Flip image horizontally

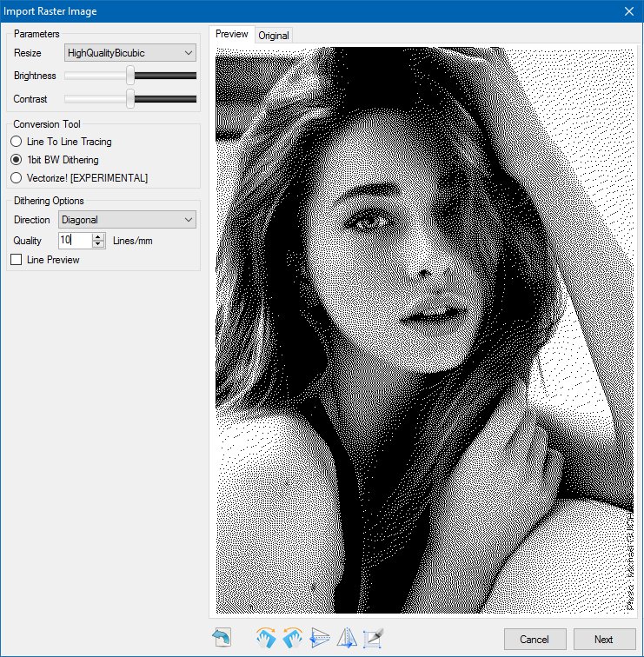pyautogui.click(x=347, y=638)
